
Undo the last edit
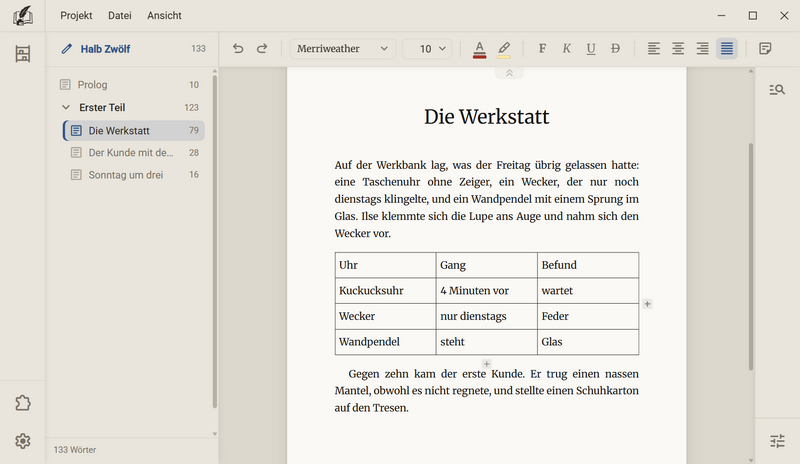238,48
